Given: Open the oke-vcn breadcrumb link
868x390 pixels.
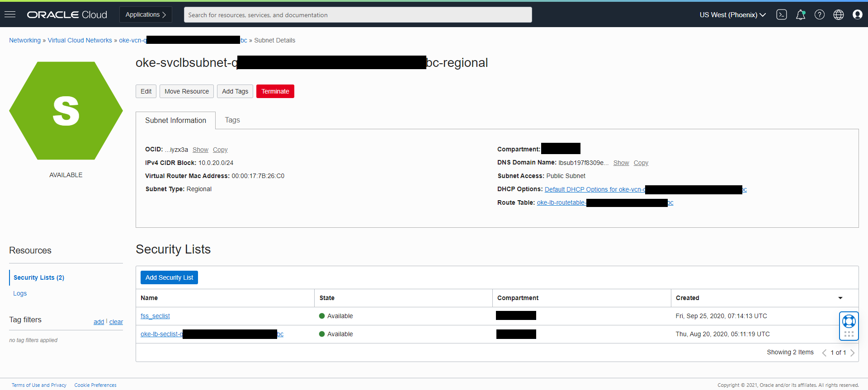Looking at the screenshot, I should pyautogui.click(x=183, y=40).
